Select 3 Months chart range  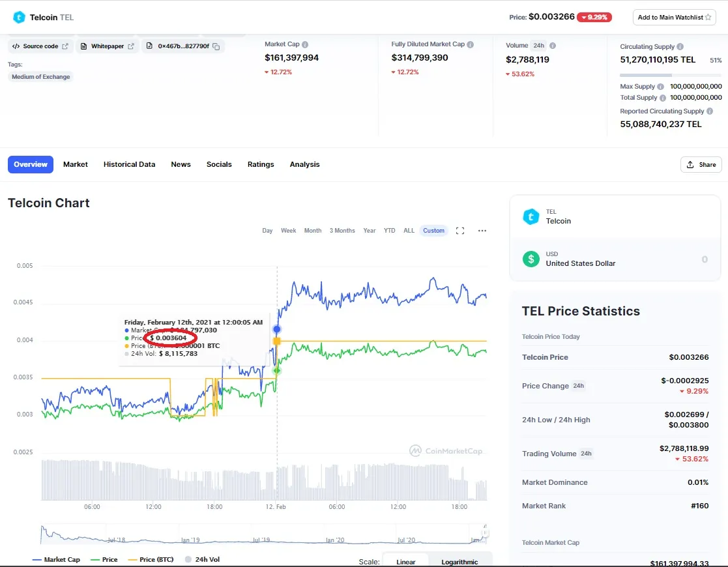(342, 231)
